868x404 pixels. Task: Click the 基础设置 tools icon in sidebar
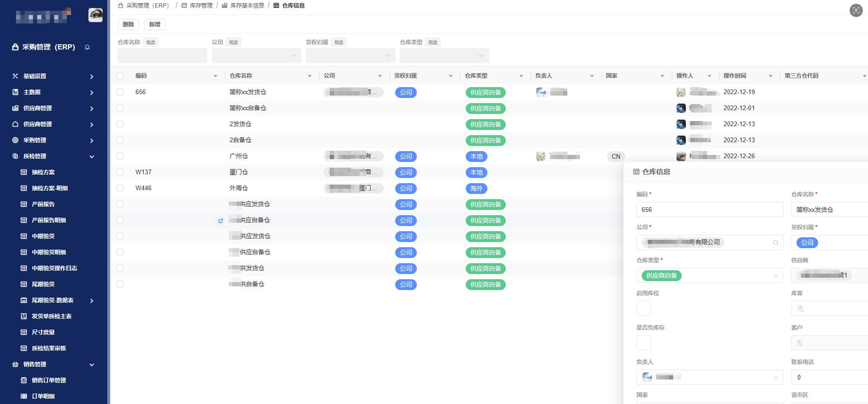[15, 76]
